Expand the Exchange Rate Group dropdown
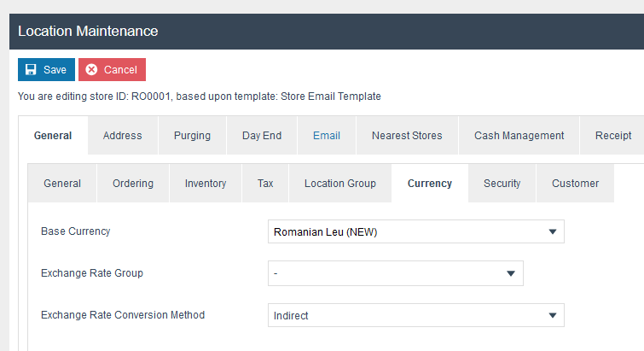Viewport: 644px width, 351px height. click(395, 273)
